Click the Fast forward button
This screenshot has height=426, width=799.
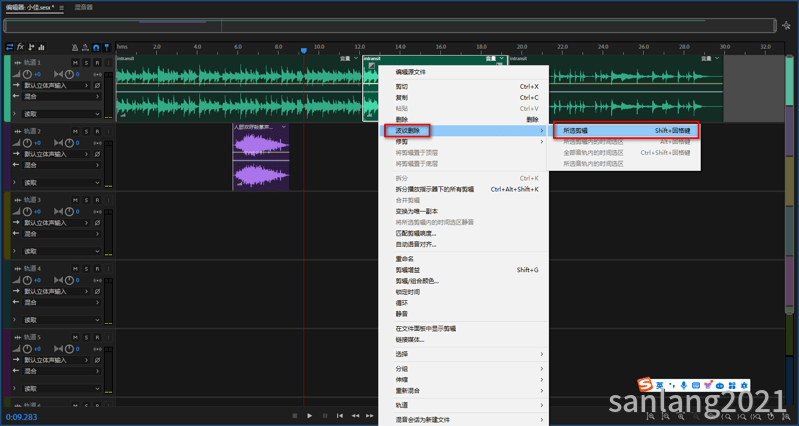point(370,416)
